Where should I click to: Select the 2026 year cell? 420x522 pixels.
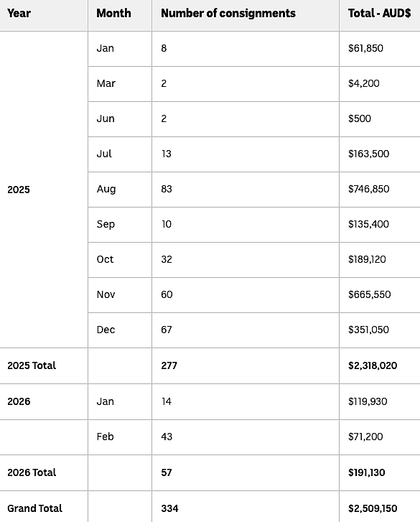click(x=19, y=401)
